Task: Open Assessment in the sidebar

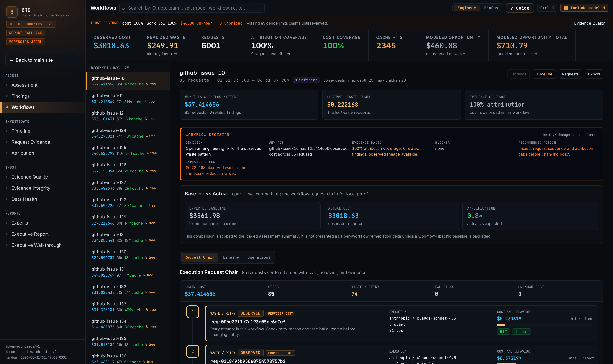Action: pyautogui.click(x=43, y=85)
